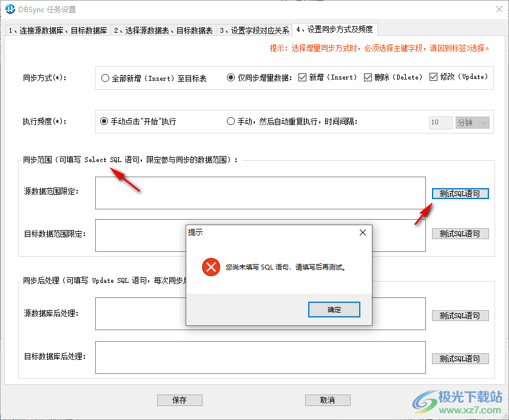Click the dialog message 您尚未填写 SQL 语句

coord(286,267)
